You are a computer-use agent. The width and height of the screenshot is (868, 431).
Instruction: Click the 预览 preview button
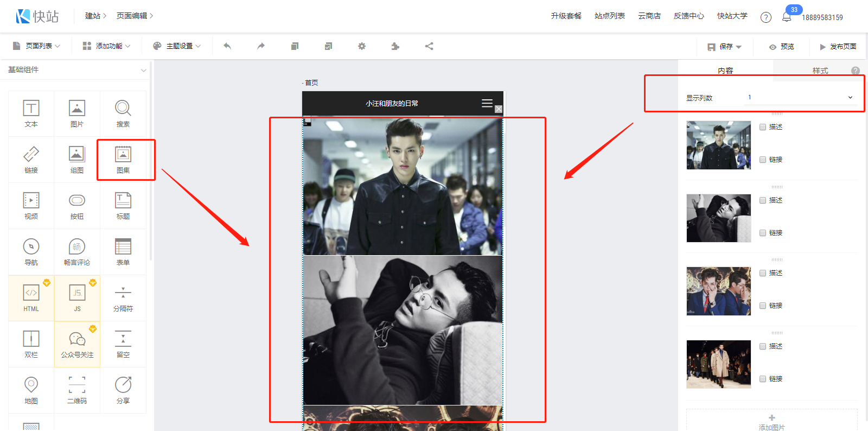point(782,47)
